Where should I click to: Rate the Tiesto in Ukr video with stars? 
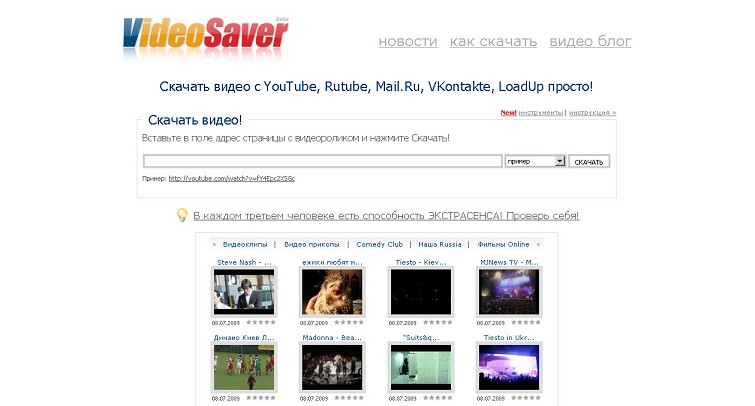point(526,398)
